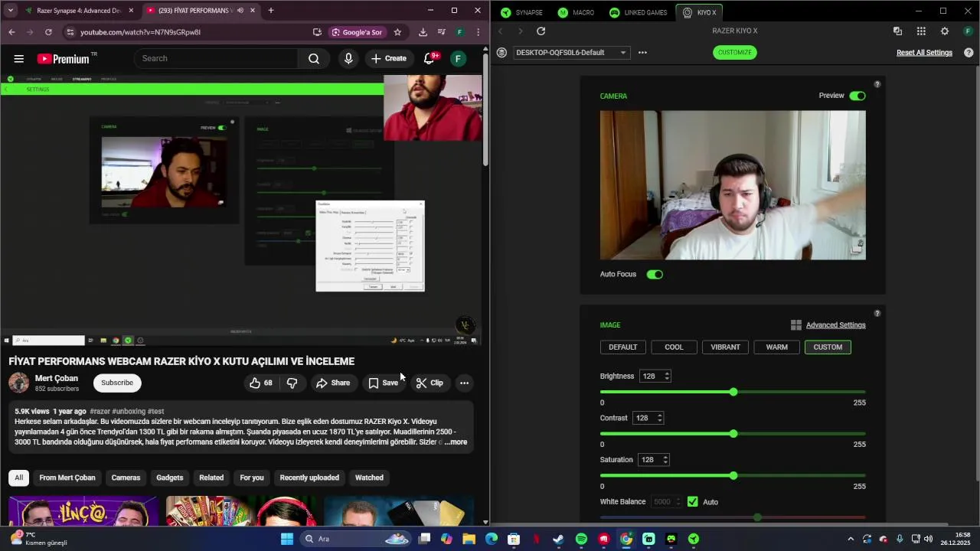Open Advanced Settings link

pos(835,325)
